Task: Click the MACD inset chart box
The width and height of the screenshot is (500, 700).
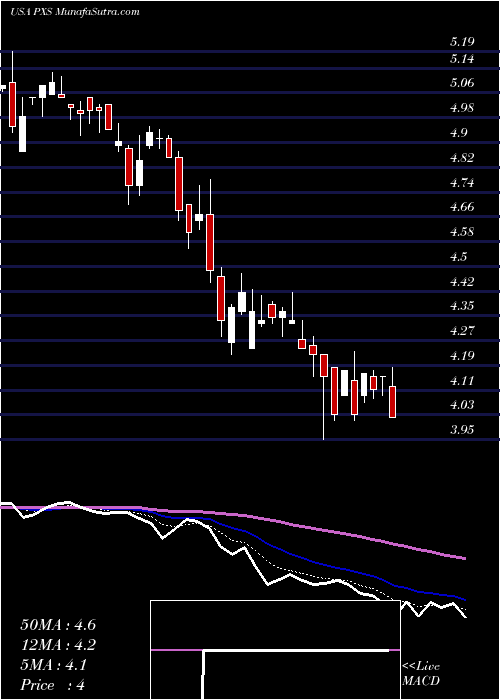Action: (x=275, y=650)
